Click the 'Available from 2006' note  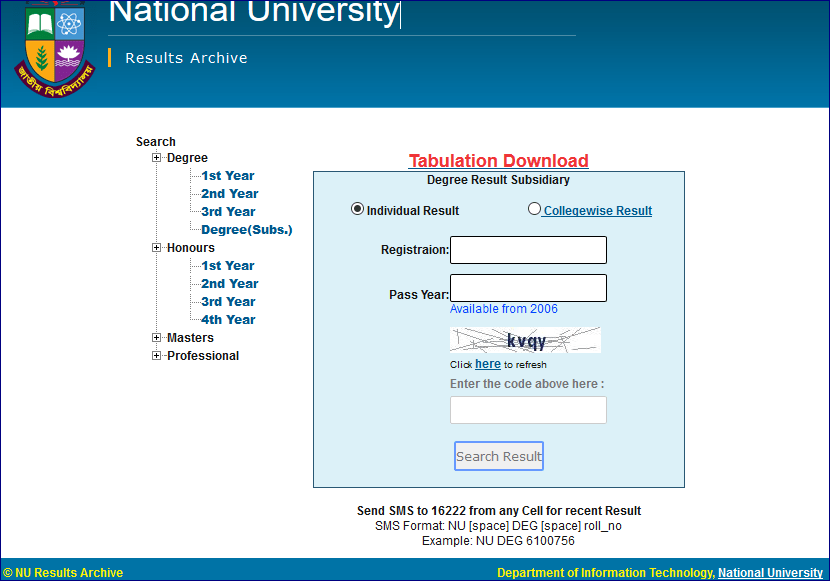pyautogui.click(x=503, y=309)
